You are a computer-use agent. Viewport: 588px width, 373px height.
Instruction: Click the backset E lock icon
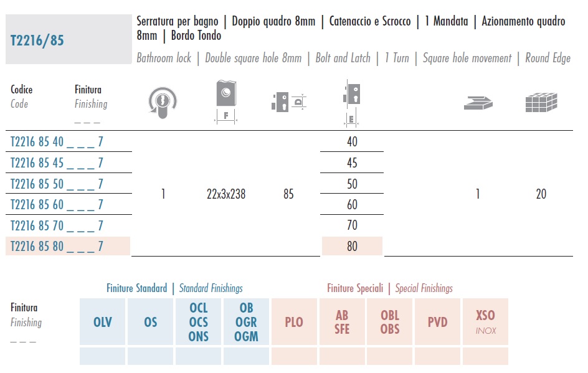point(352,102)
